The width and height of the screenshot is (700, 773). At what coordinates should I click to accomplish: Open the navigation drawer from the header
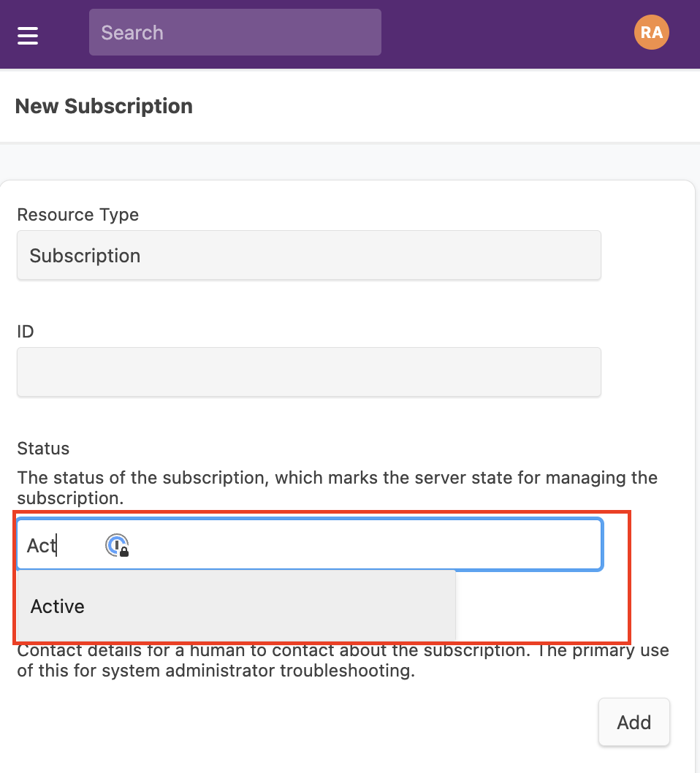pos(28,34)
